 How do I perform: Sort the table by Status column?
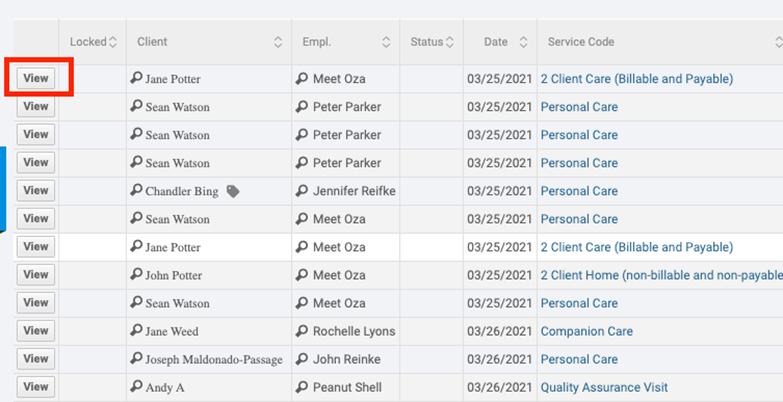450,42
